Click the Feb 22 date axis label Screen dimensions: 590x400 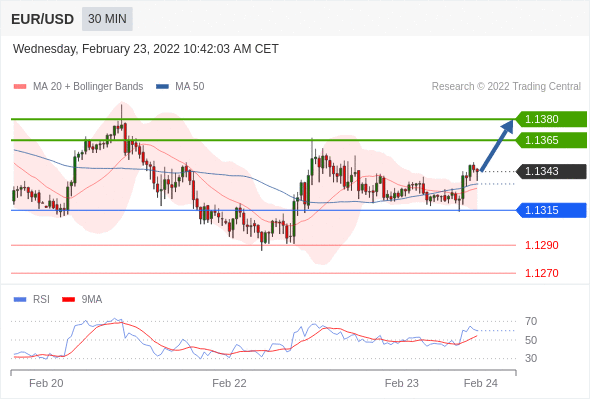pos(229,383)
